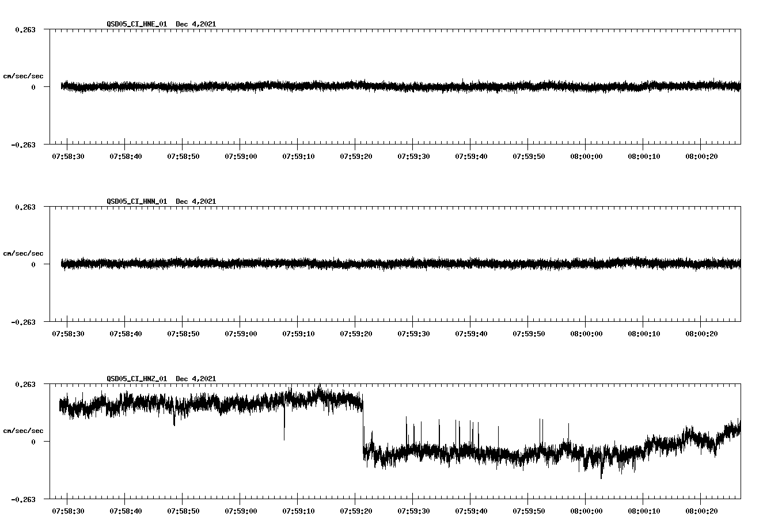Click the 08:00:00 time label under HNZ plot
This screenshot has height=532, width=782.
(x=586, y=511)
